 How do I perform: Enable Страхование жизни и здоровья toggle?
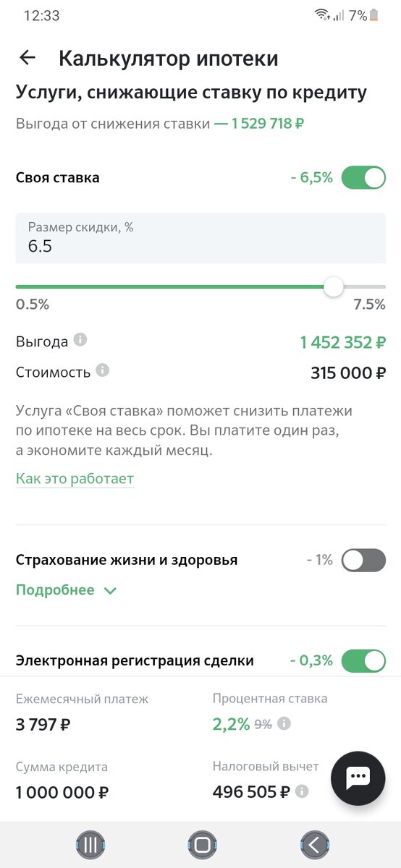(x=363, y=560)
